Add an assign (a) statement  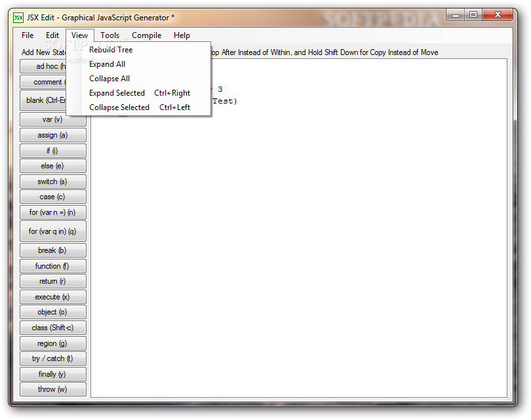tap(53, 135)
